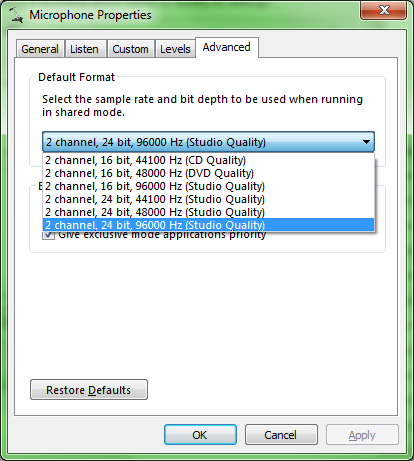Image resolution: width=414 pixels, height=461 pixels.
Task: Close the Microphone Properties dialog
Action: 383,10
